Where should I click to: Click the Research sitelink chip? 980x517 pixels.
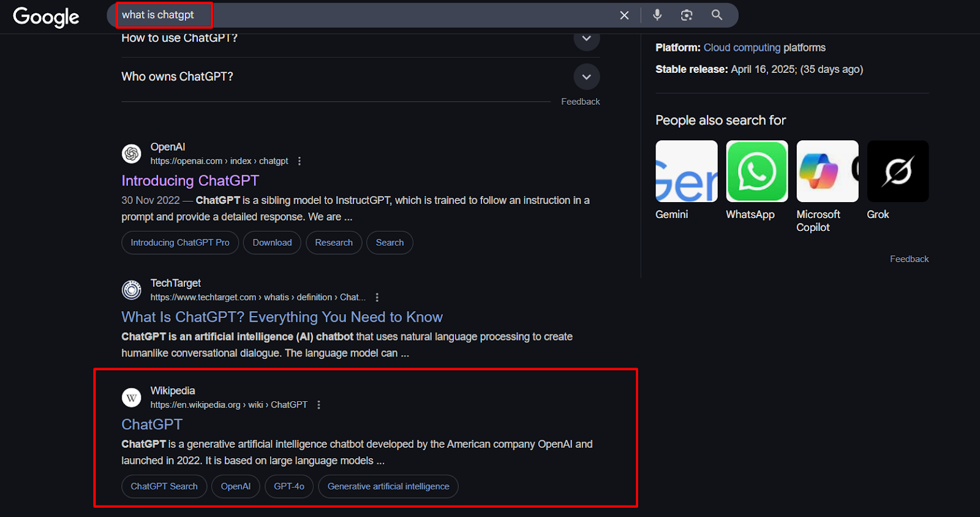pyautogui.click(x=334, y=243)
